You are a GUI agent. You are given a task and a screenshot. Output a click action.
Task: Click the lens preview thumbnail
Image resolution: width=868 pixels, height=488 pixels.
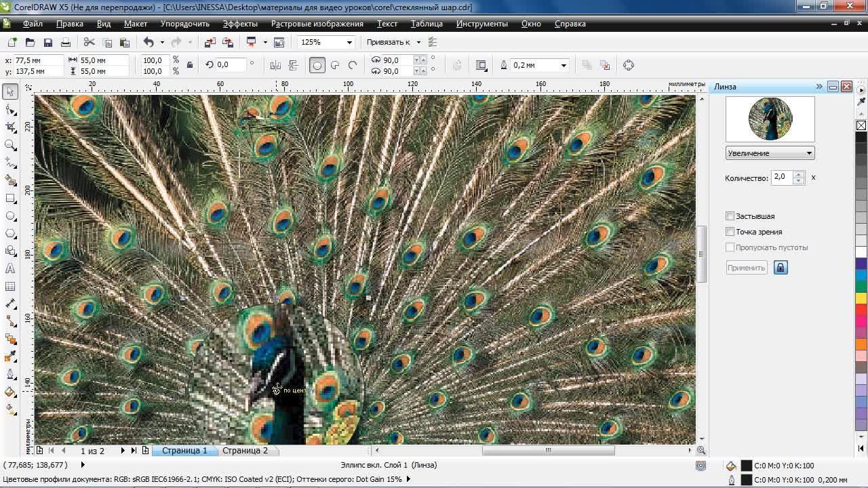(x=770, y=119)
